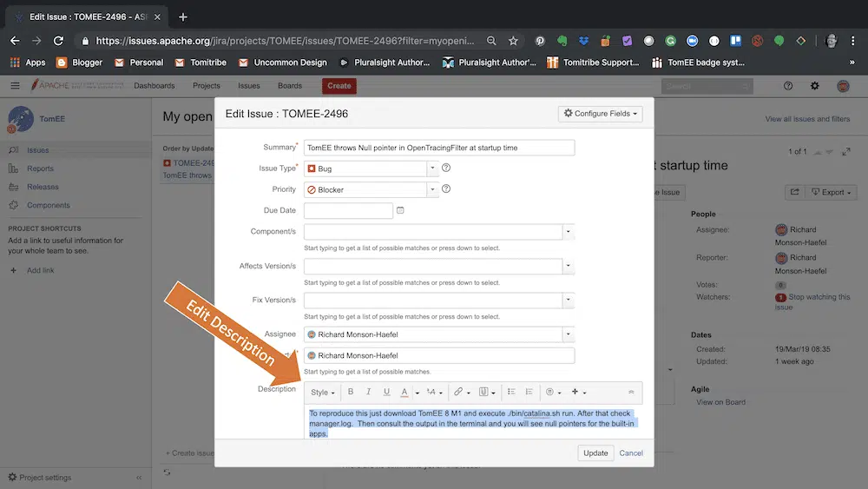Click the share issue icon button

click(x=795, y=192)
